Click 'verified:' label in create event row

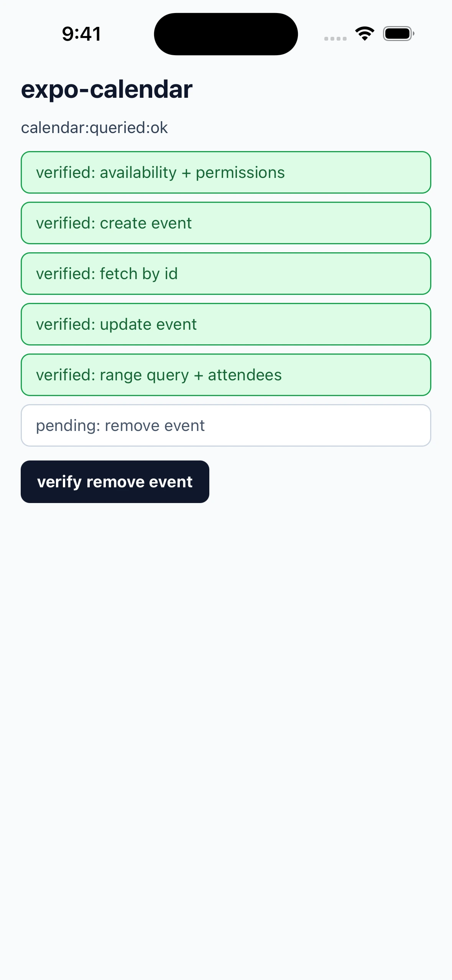pyautogui.click(x=66, y=223)
